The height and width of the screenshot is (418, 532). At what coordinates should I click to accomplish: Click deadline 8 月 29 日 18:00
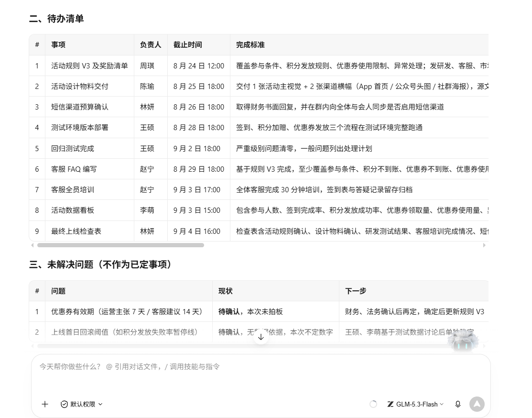[x=199, y=169]
